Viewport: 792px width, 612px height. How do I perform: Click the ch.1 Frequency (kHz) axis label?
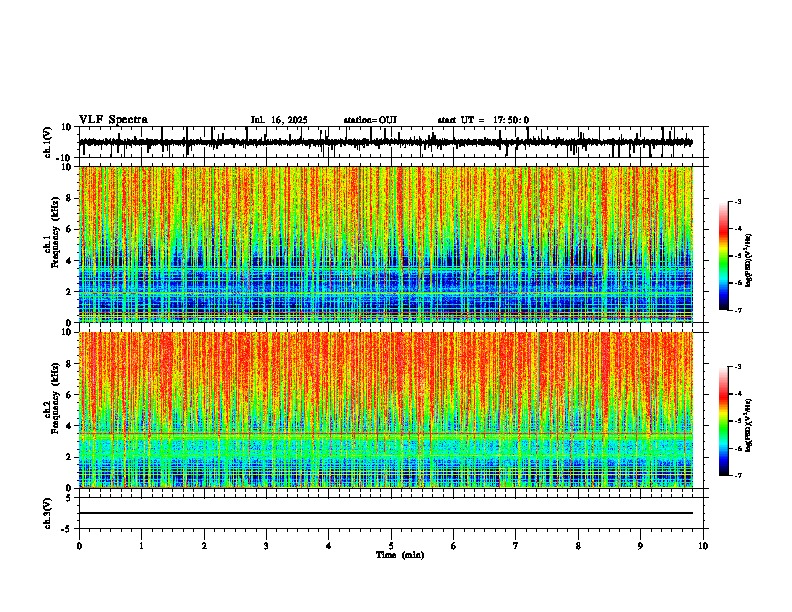pyautogui.click(x=51, y=232)
